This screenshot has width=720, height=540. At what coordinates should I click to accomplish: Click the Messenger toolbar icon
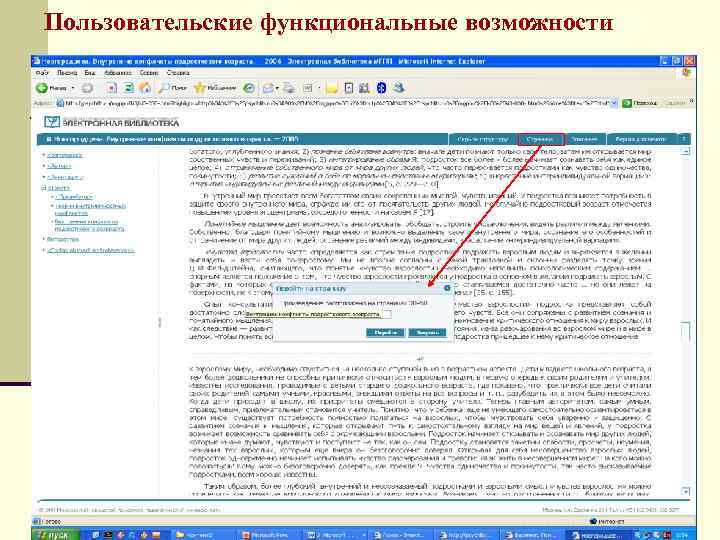(x=399, y=88)
